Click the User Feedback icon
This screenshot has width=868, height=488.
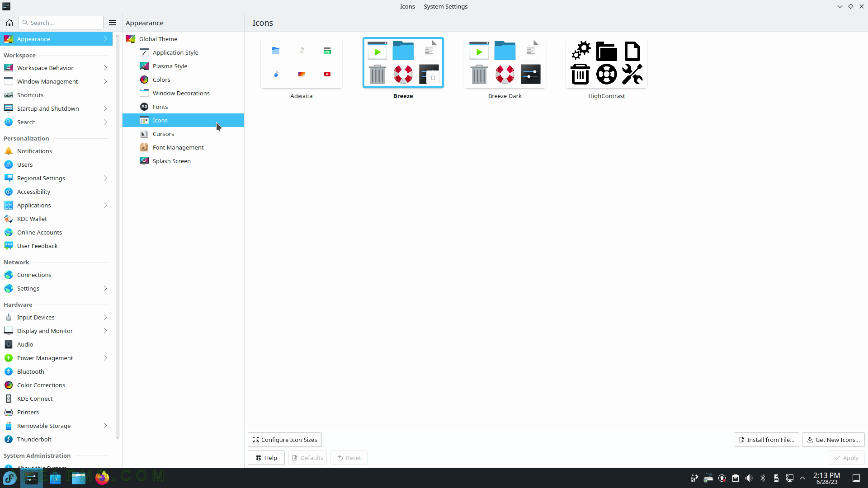(x=9, y=246)
